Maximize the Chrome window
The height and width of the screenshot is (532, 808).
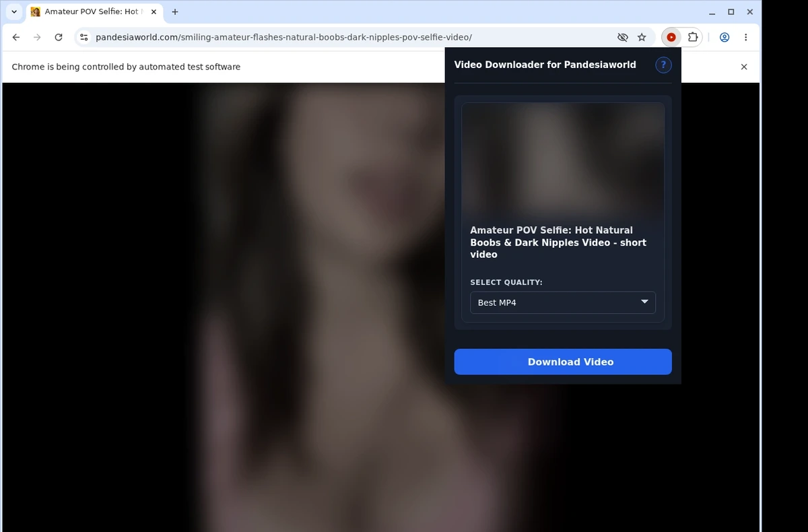point(731,11)
